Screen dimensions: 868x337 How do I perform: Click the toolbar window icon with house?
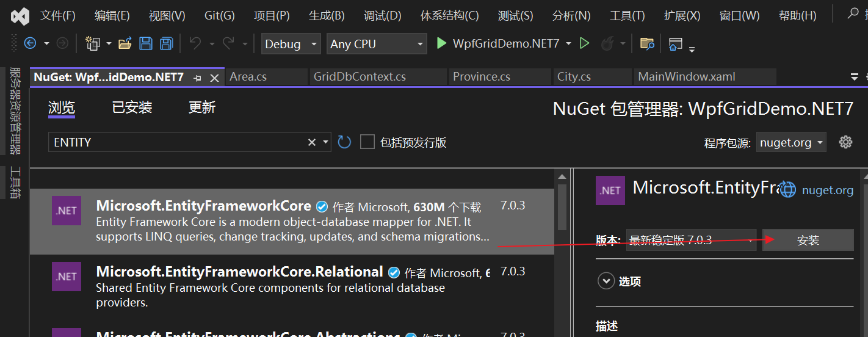tap(675, 44)
